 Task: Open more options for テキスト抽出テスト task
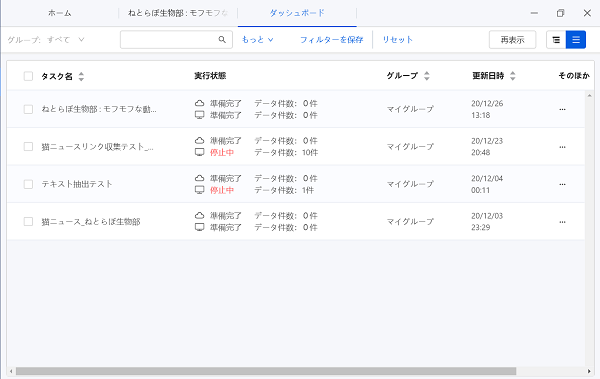(x=562, y=184)
